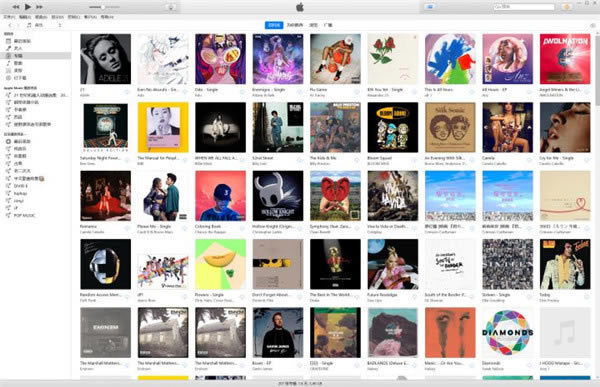Open the Coloring Book album cover
This screenshot has height=387, width=600.
(220, 196)
